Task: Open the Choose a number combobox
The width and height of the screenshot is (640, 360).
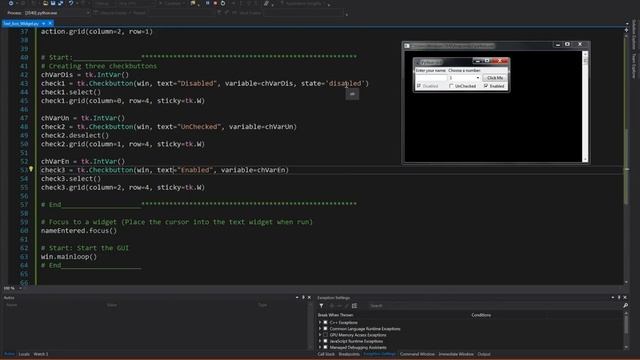Action: click(x=478, y=78)
